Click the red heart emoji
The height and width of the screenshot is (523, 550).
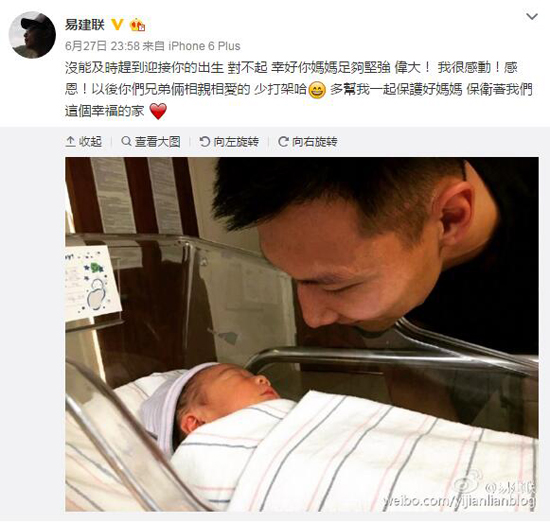pos(158,111)
